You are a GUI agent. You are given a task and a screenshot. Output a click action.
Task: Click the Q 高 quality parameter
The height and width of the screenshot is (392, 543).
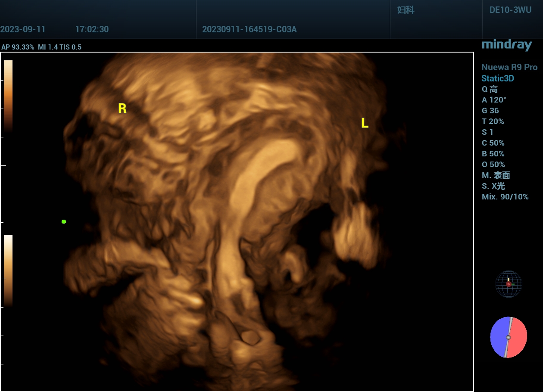(x=490, y=89)
